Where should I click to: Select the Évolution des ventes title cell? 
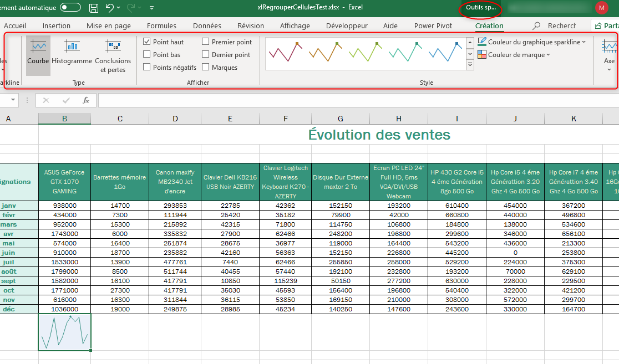[x=379, y=135]
